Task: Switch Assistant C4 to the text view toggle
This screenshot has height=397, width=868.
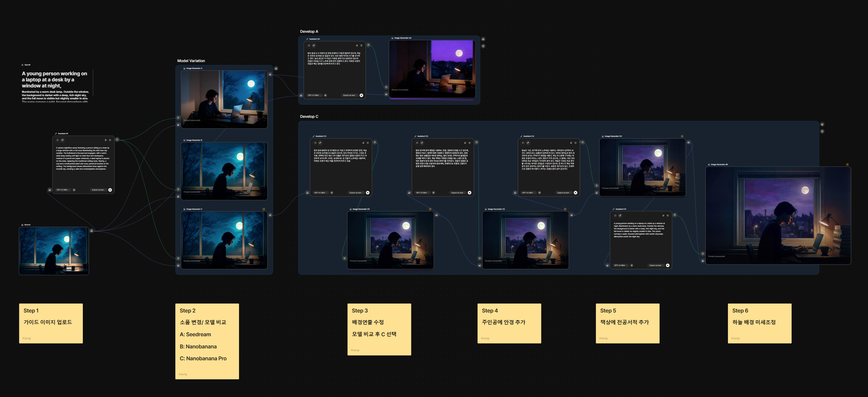Action: coord(523,143)
